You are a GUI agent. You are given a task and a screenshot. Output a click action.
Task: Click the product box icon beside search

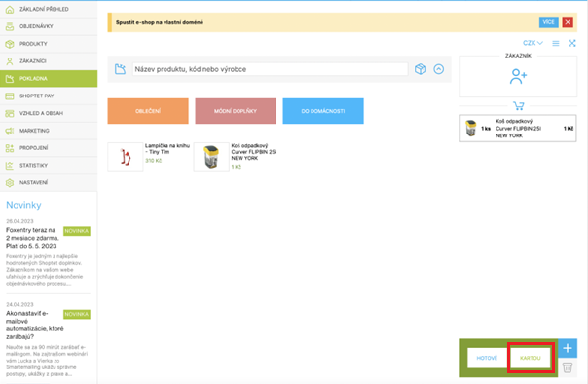click(421, 69)
